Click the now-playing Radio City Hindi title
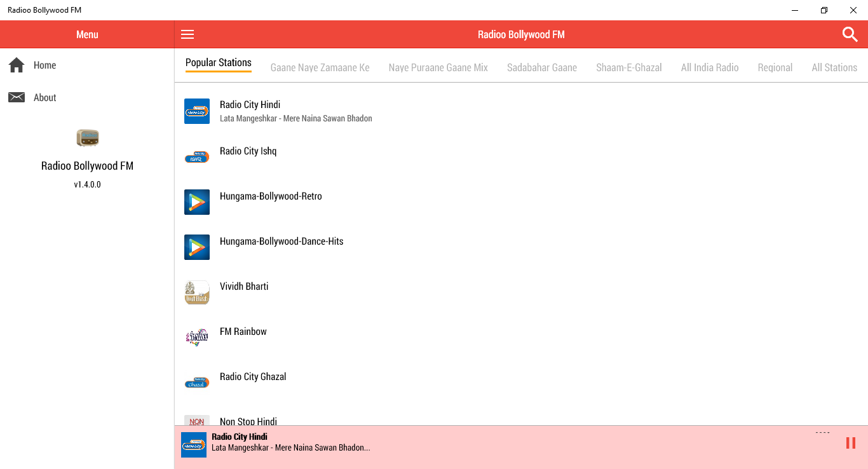Screen dimensions: 868x469 click(240, 437)
